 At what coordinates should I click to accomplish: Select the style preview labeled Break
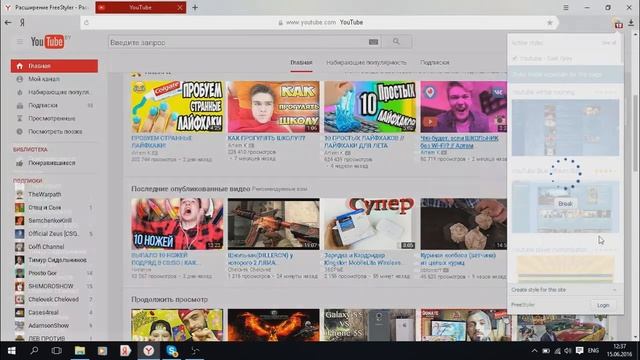pos(565,207)
